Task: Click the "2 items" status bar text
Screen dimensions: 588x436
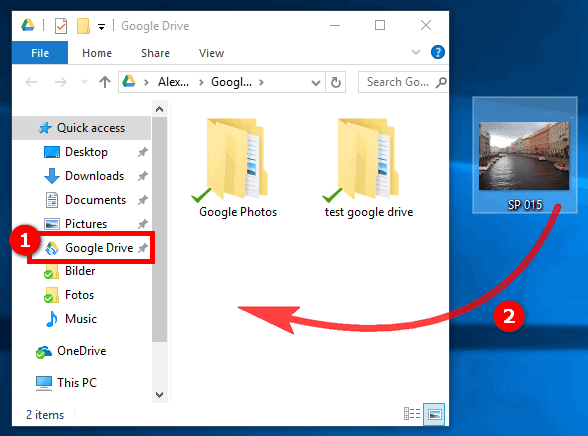Action: coord(45,415)
